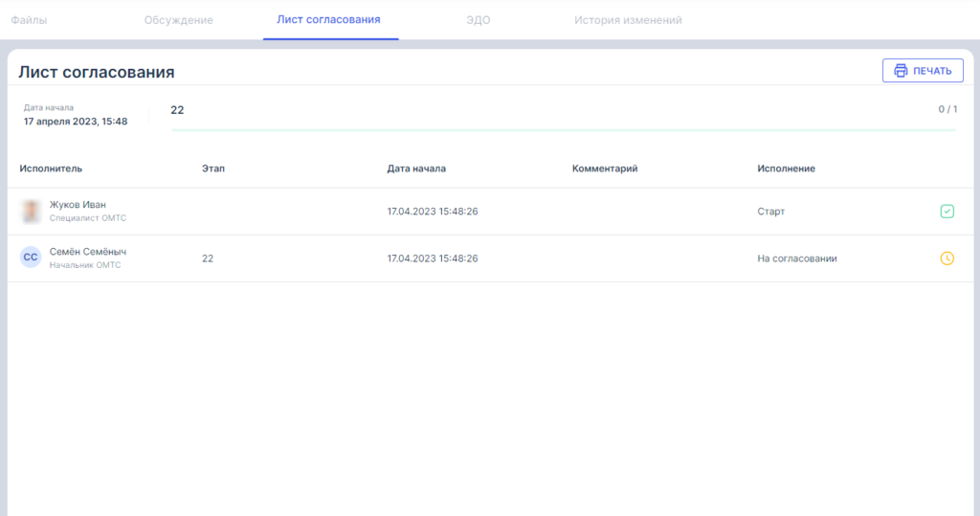This screenshot has height=516, width=980.
Task: Click the Исполнение column header
Action: (x=787, y=168)
